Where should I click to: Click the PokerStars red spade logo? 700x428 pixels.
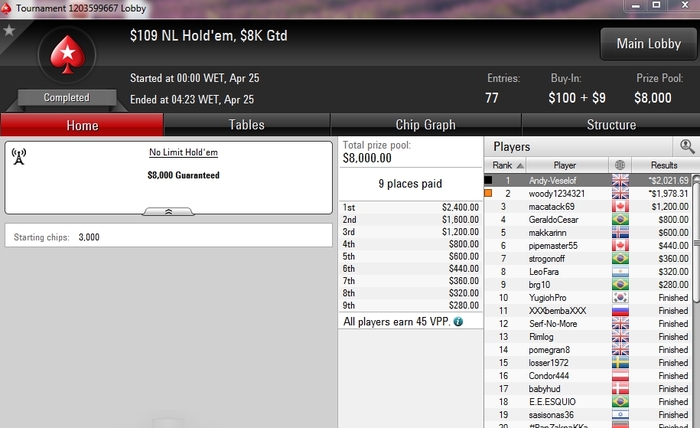67,54
